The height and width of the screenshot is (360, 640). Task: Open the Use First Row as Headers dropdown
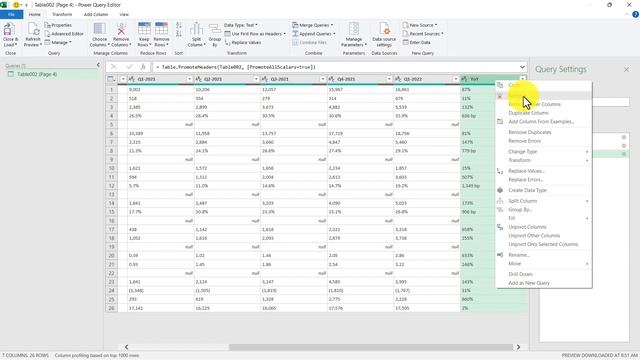coord(255,34)
